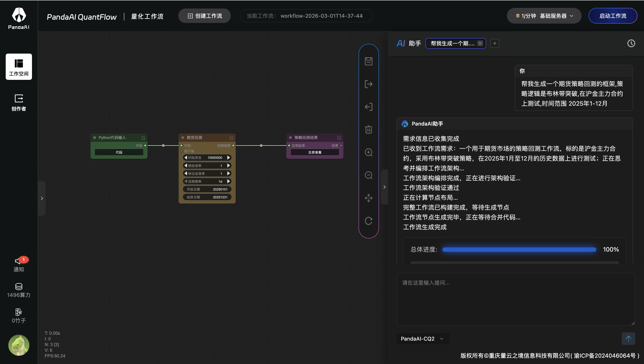
Task: Select the 帮我生成一个期.... chat tab
Action: [453, 44]
